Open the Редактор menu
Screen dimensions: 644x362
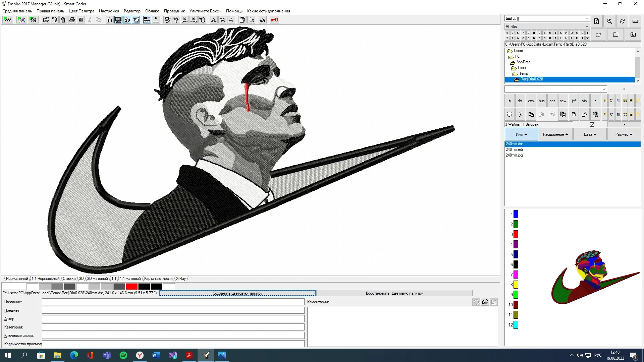(132, 11)
